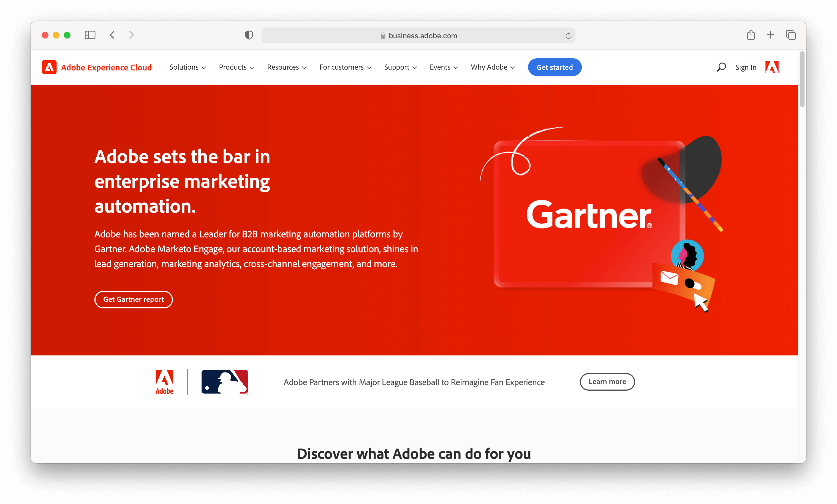This screenshot has height=504, width=837.
Task: Expand the Solutions dropdown menu
Action: click(187, 67)
